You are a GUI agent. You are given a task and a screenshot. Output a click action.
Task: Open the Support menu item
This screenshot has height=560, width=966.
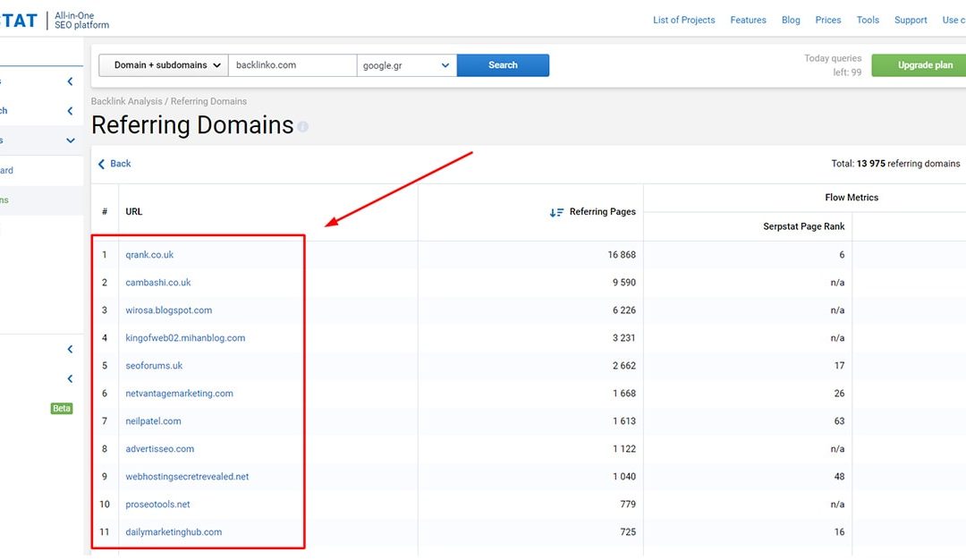point(911,21)
